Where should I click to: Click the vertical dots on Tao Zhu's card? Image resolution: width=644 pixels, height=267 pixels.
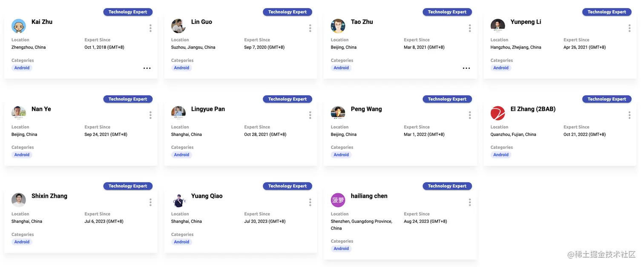coord(470,28)
